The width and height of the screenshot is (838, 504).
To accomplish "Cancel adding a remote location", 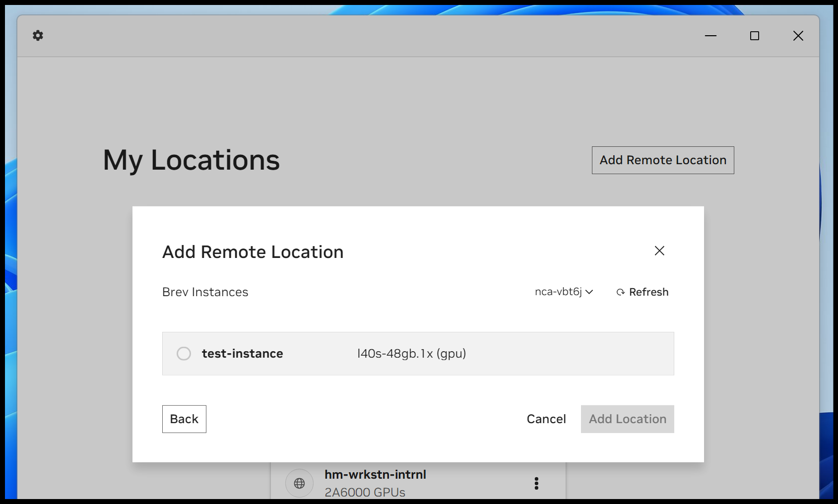I will pos(546,419).
